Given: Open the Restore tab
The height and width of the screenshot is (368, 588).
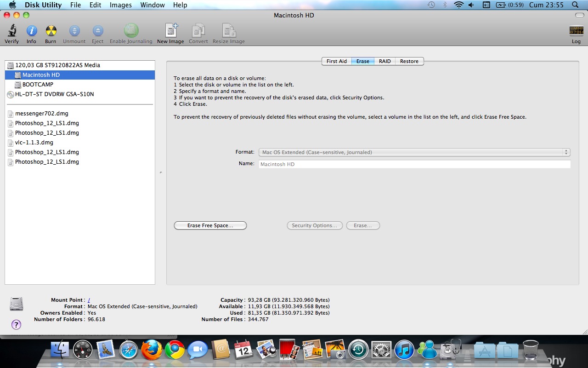Looking at the screenshot, I should 409,61.
